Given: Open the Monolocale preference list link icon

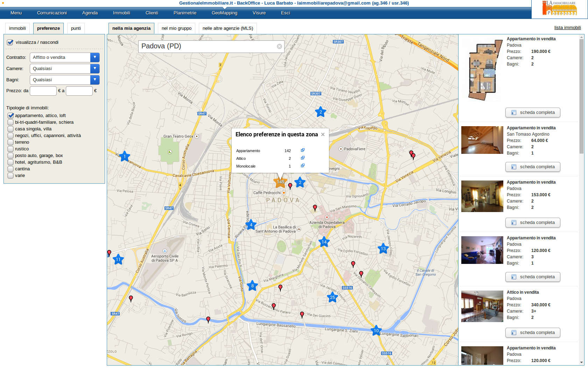Looking at the screenshot, I should (303, 166).
